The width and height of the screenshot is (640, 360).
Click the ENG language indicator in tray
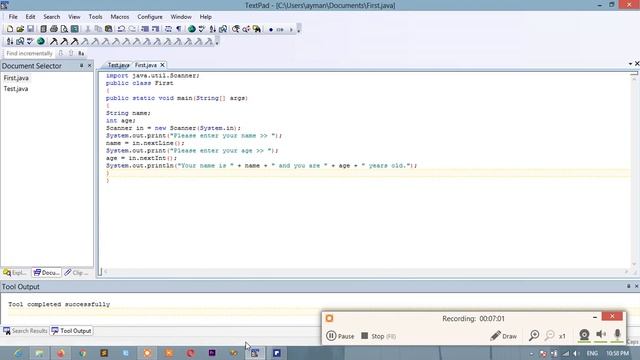click(592, 353)
